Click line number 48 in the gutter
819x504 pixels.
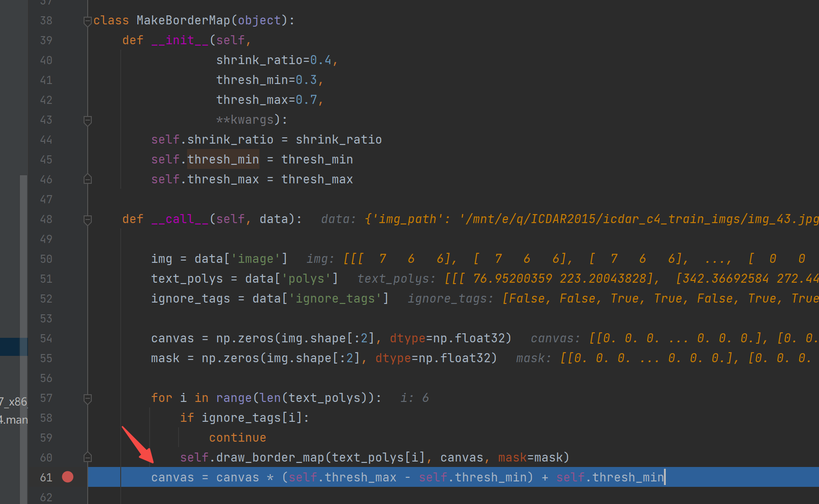pos(46,219)
